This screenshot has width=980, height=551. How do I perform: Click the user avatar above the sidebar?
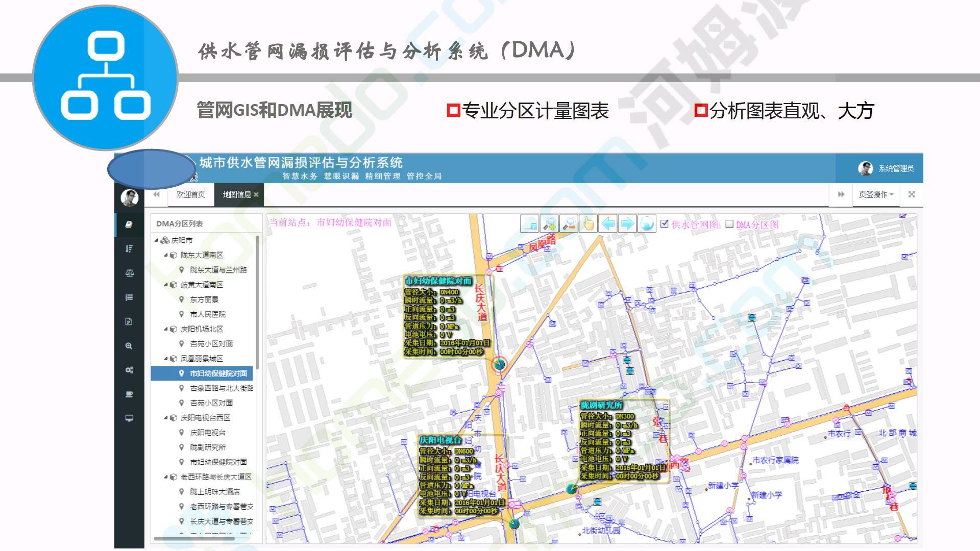click(x=129, y=197)
